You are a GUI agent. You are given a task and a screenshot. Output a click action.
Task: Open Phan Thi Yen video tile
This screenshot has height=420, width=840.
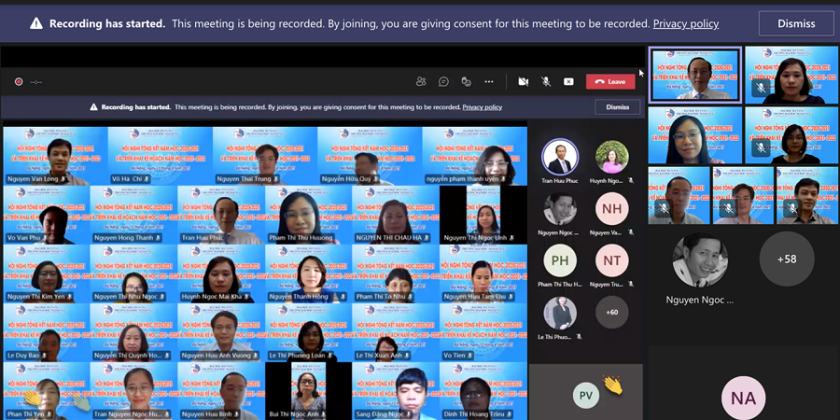[x=47, y=391]
